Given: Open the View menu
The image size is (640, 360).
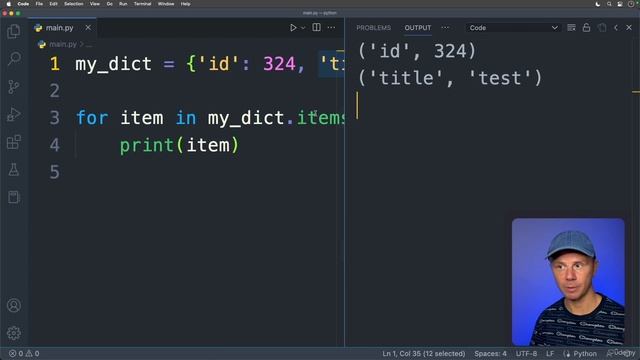Looking at the screenshot, I should coord(95,4).
